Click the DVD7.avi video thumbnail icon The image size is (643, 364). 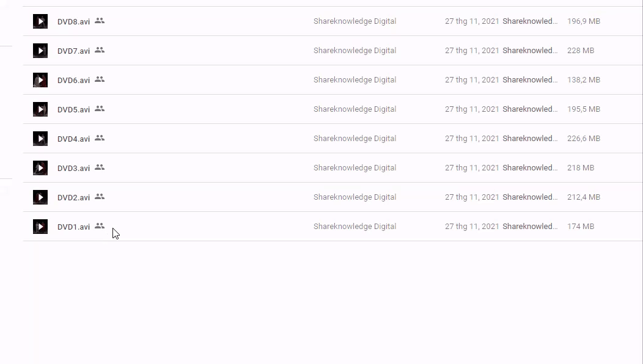coord(40,51)
